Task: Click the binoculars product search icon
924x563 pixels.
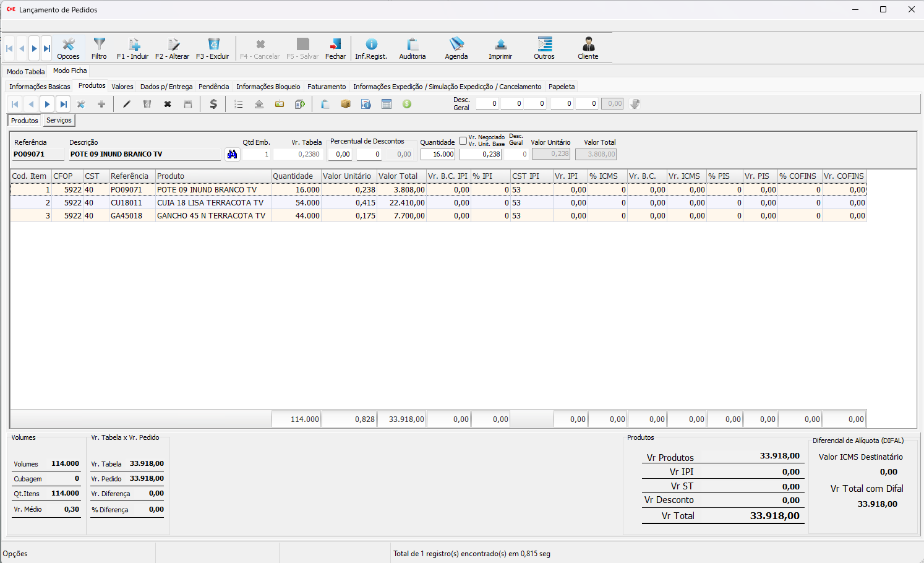Action: pyautogui.click(x=232, y=154)
